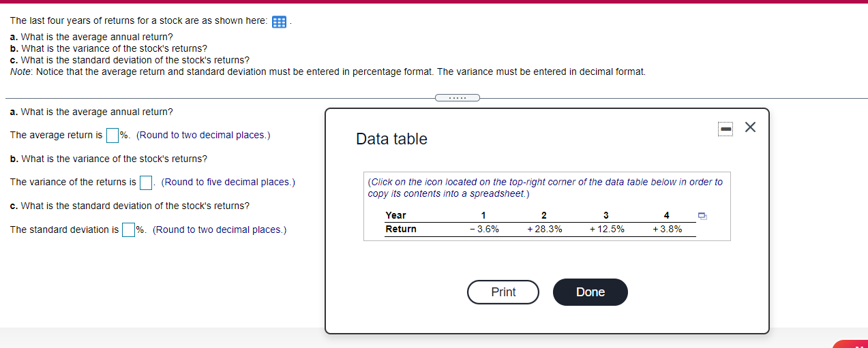The height and width of the screenshot is (348, 868).
Task: Select the standard deviation input box
Action: (129, 230)
